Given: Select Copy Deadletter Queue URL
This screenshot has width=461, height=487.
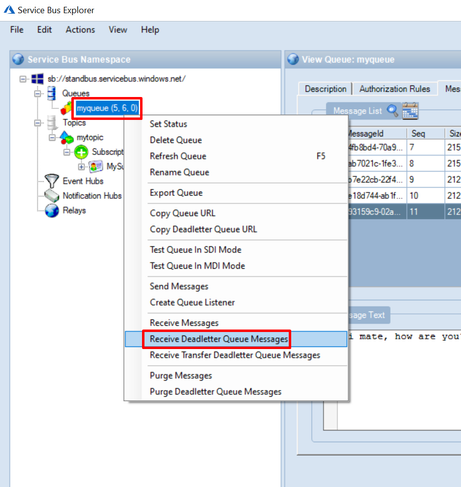Looking at the screenshot, I should pos(236,229).
